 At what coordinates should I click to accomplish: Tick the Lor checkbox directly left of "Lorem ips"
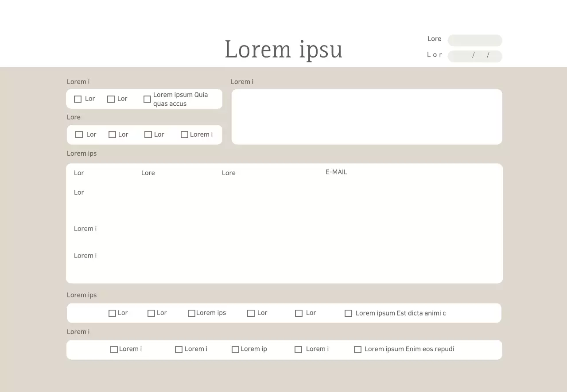pos(151,313)
